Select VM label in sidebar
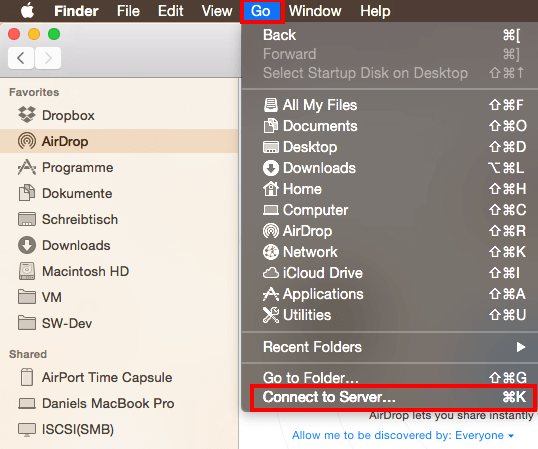The height and width of the screenshot is (449, 538). [x=51, y=297]
